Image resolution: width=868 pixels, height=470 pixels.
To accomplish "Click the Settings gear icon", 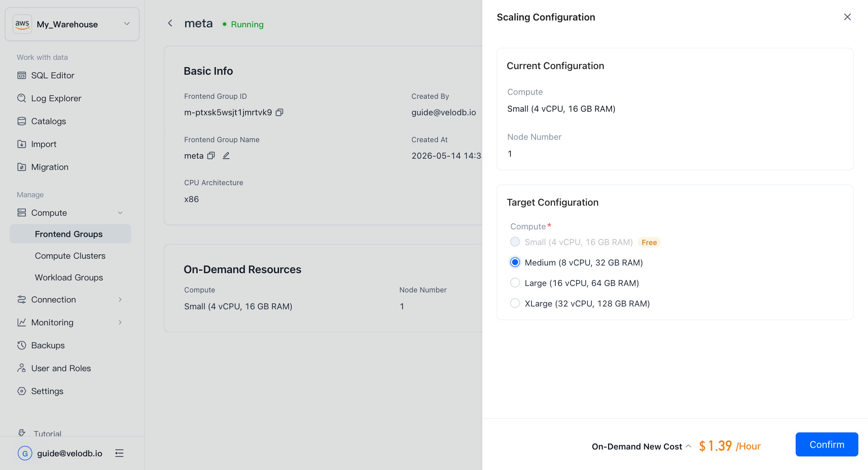I will (x=22, y=391).
